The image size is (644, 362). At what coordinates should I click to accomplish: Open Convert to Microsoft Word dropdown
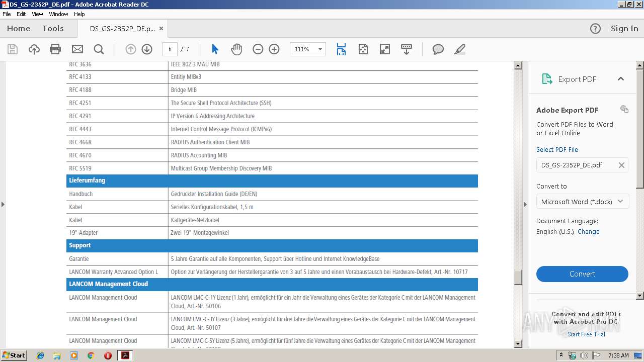(582, 202)
